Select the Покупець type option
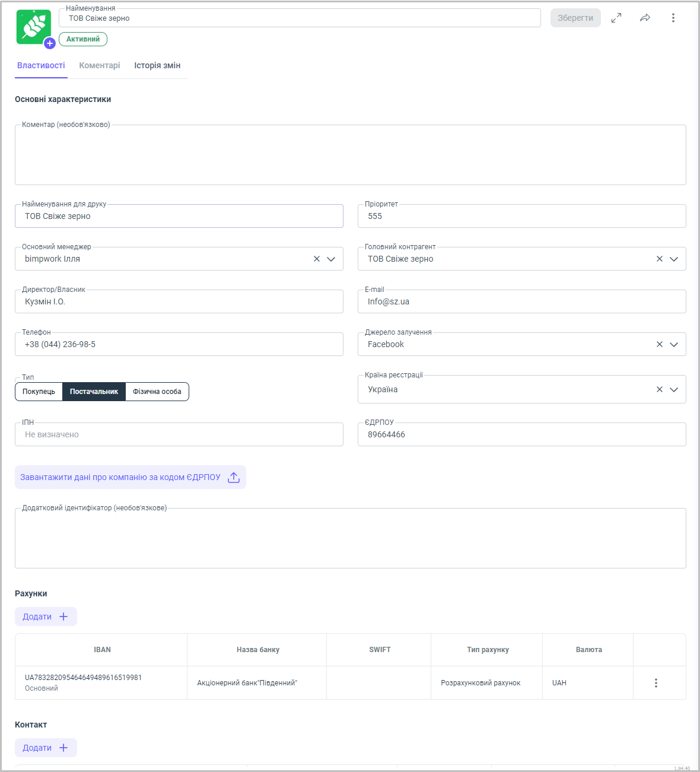Screen dimensions: 700x772 click(x=39, y=392)
